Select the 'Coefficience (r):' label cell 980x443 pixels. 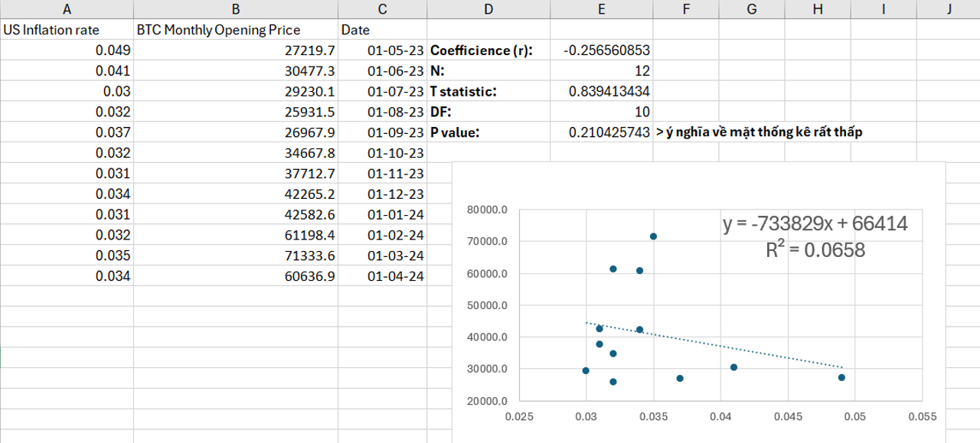coord(482,50)
